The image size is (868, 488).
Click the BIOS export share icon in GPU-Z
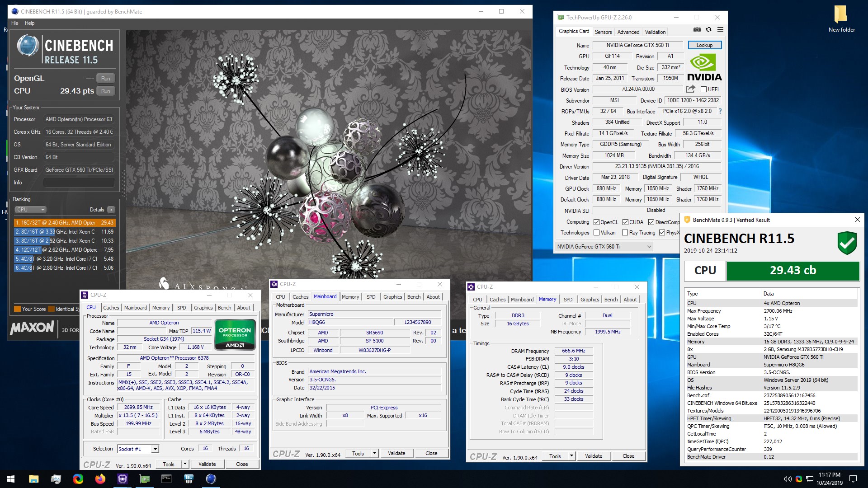[x=690, y=89]
